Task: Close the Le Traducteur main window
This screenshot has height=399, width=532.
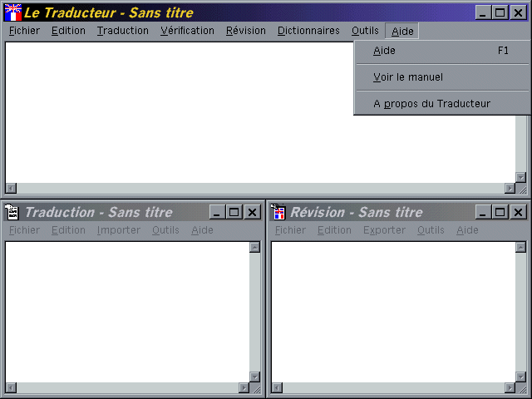Action: click(x=518, y=13)
